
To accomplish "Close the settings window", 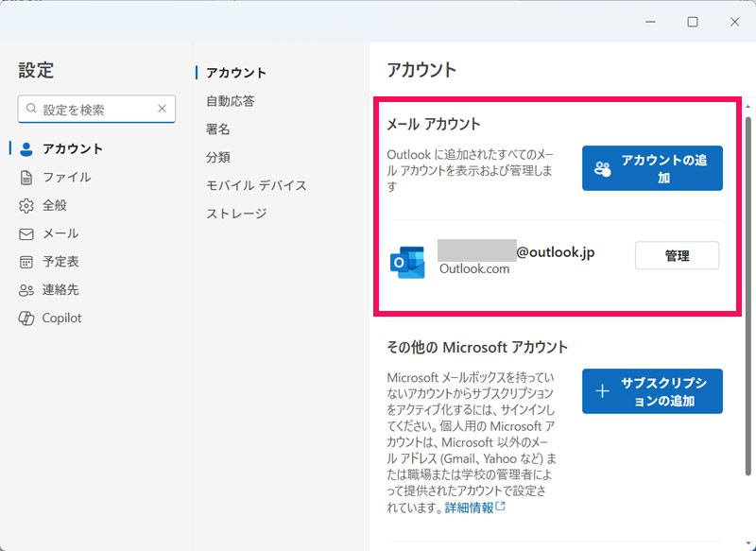I will pos(734,22).
